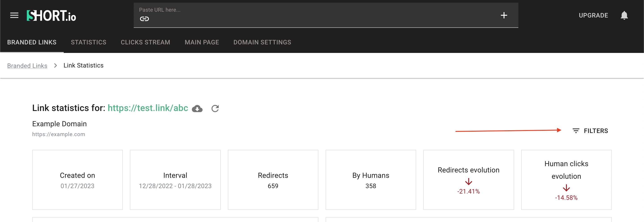Viewport: 644px width, 222px height.
Task: Click the filter lines icon
Action: click(576, 131)
